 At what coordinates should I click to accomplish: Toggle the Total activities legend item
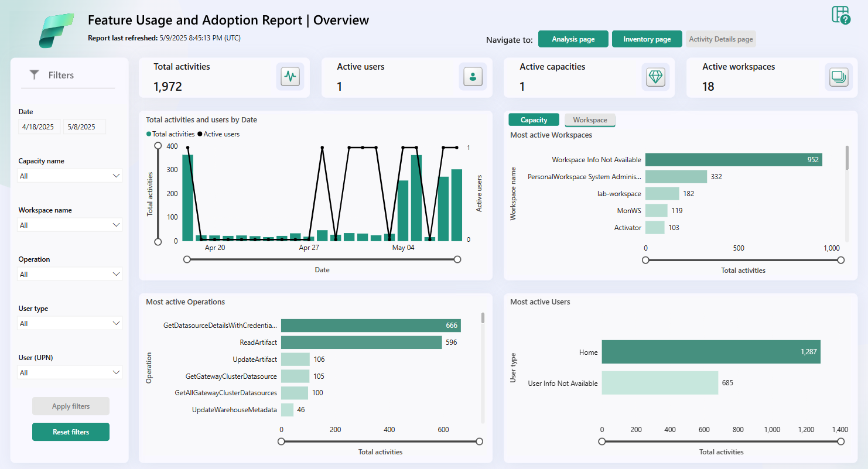170,133
